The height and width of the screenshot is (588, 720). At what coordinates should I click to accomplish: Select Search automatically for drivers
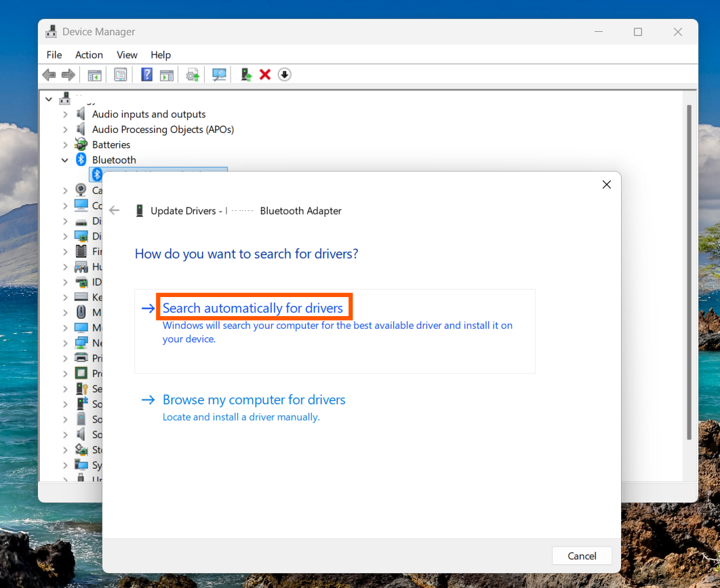coord(254,307)
